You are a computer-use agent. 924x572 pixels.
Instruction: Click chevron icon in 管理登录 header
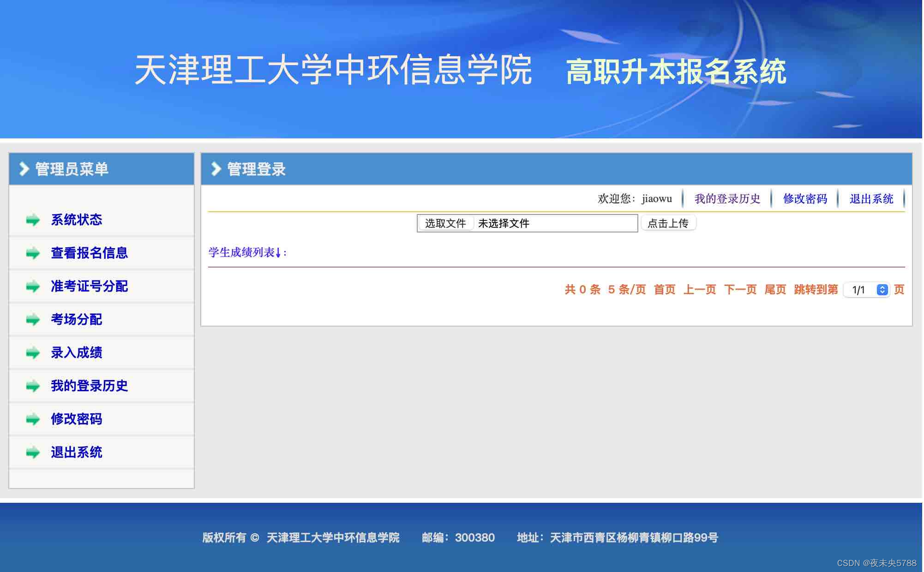[x=216, y=169]
